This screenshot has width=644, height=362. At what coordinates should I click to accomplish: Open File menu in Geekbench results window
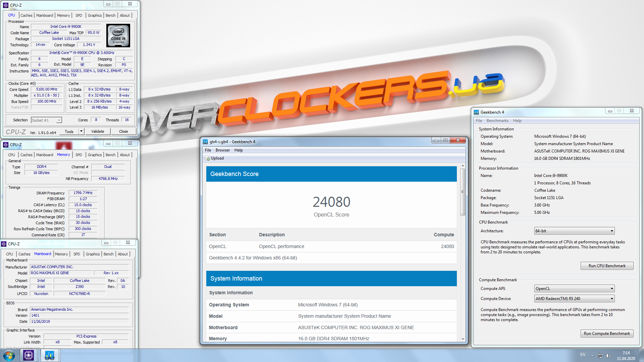(208, 150)
